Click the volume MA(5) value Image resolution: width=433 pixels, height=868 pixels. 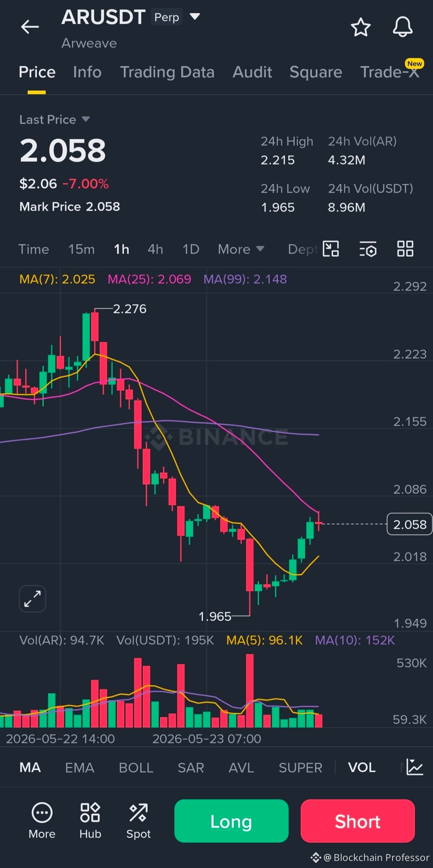tap(265, 640)
